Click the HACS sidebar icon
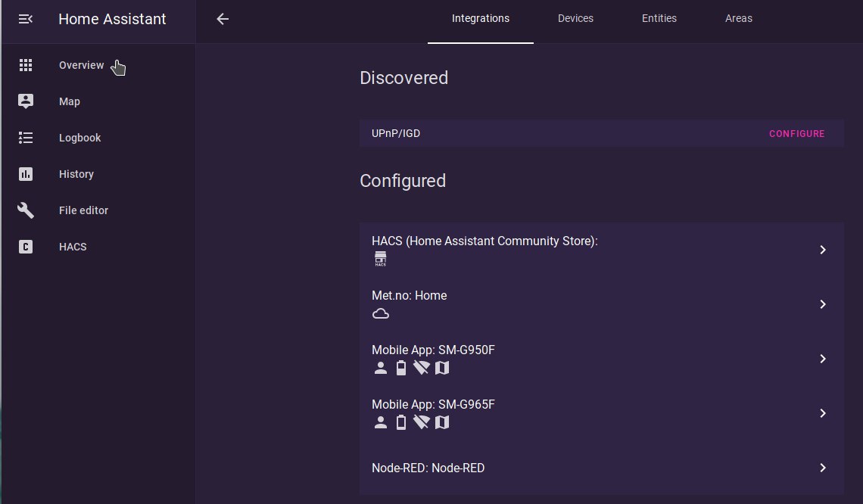Viewport: 863px width, 504px height. (25, 247)
